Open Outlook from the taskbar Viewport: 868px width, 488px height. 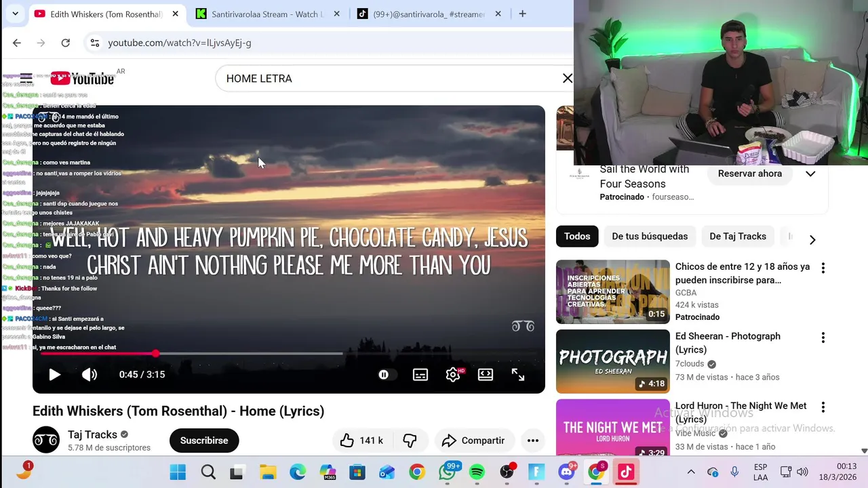387,472
